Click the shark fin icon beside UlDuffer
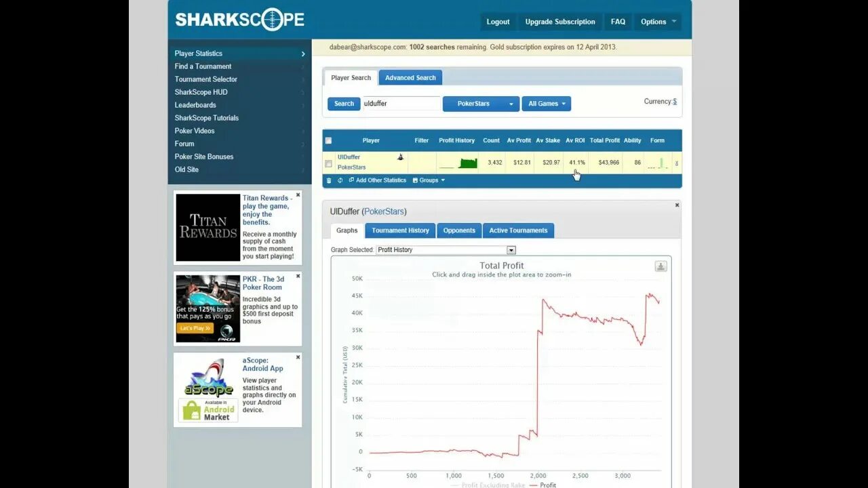This screenshot has height=488, width=868. click(x=400, y=157)
